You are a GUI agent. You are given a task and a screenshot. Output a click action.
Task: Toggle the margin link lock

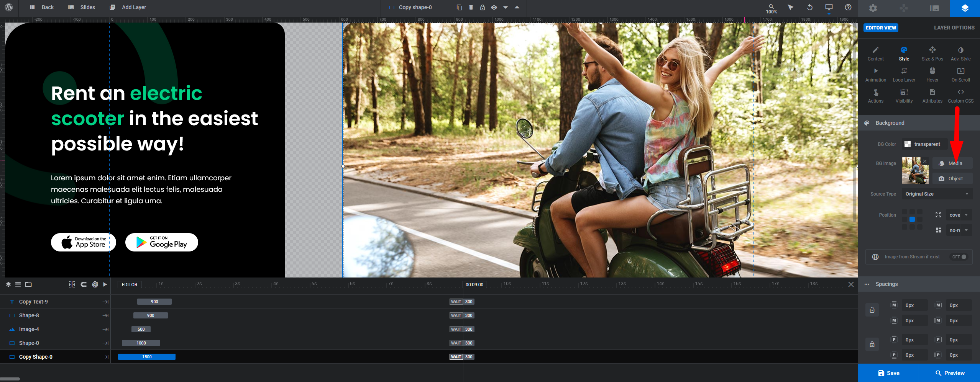[872, 310]
